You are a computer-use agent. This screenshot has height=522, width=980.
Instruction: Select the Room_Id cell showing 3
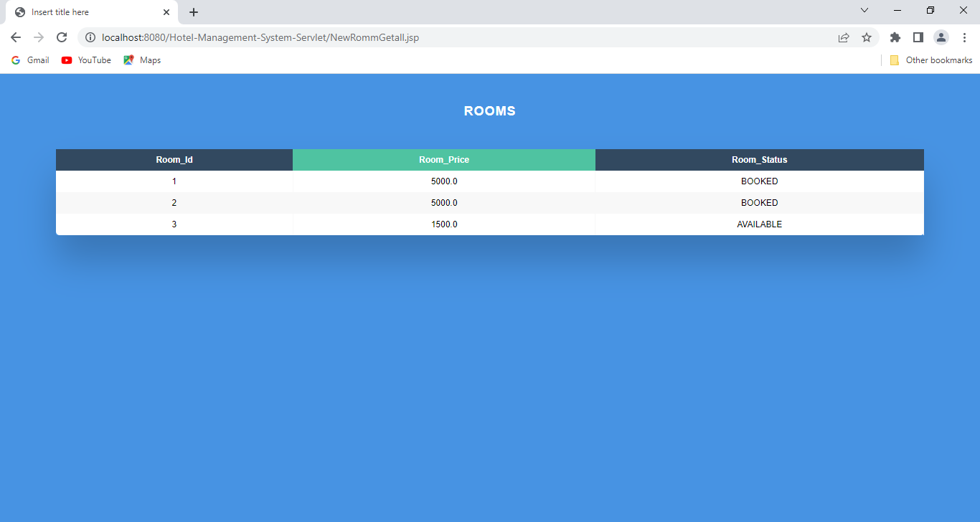click(174, 224)
